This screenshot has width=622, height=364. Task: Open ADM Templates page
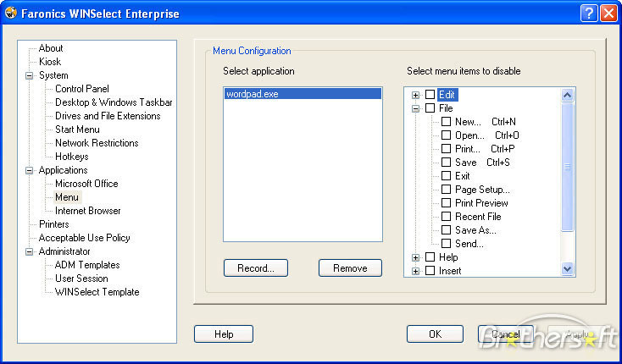tap(87, 265)
